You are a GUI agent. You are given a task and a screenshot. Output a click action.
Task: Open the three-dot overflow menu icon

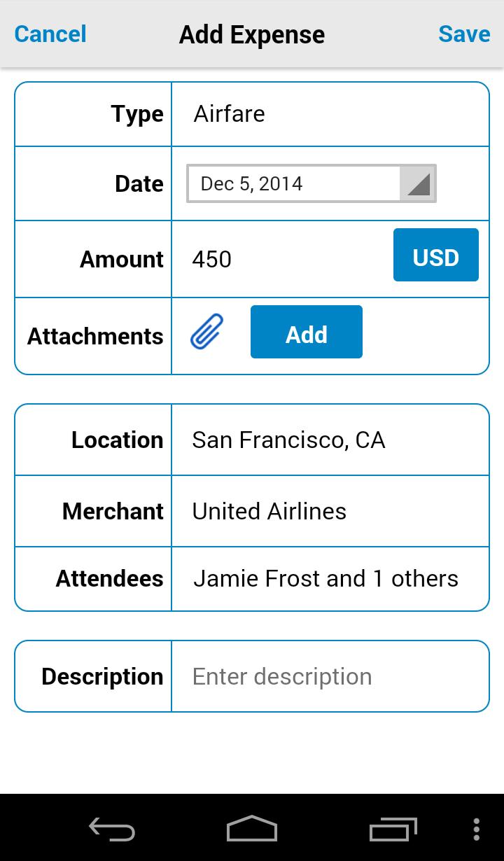(477, 829)
